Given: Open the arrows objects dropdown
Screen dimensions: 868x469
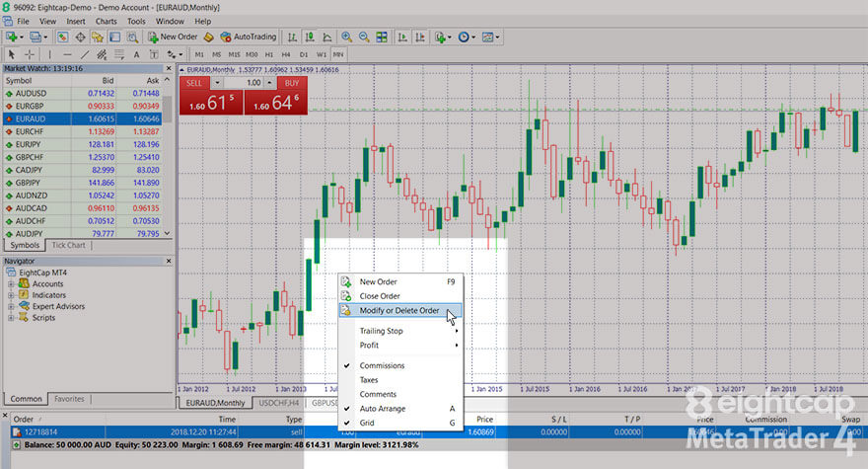Looking at the screenshot, I should point(175,54).
